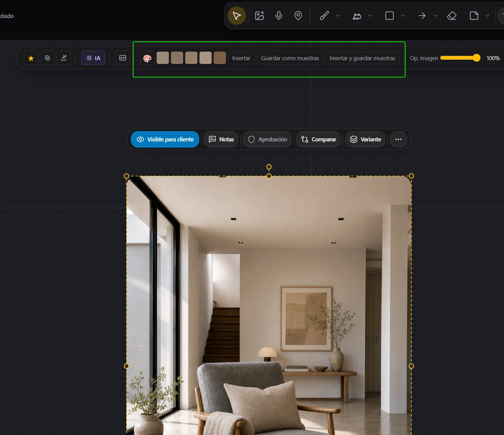Click Insertar y guardar muestras
Image resolution: width=504 pixels, height=435 pixels.
click(362, 58)
